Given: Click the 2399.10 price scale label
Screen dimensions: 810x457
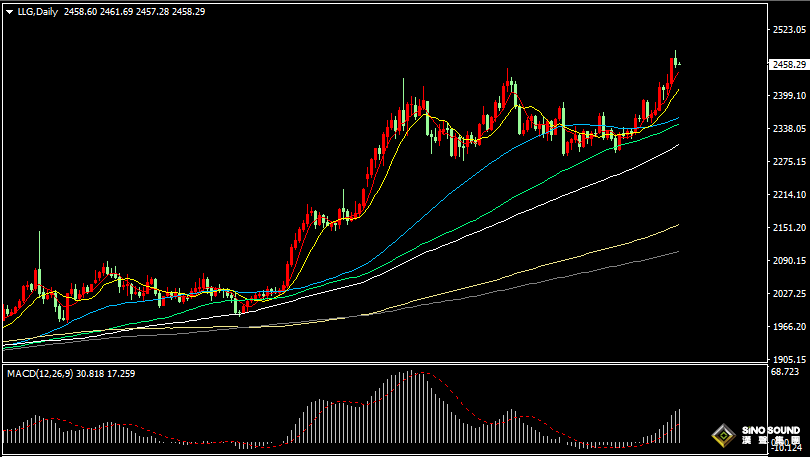Looking at the screenshot, I should 789,96.
